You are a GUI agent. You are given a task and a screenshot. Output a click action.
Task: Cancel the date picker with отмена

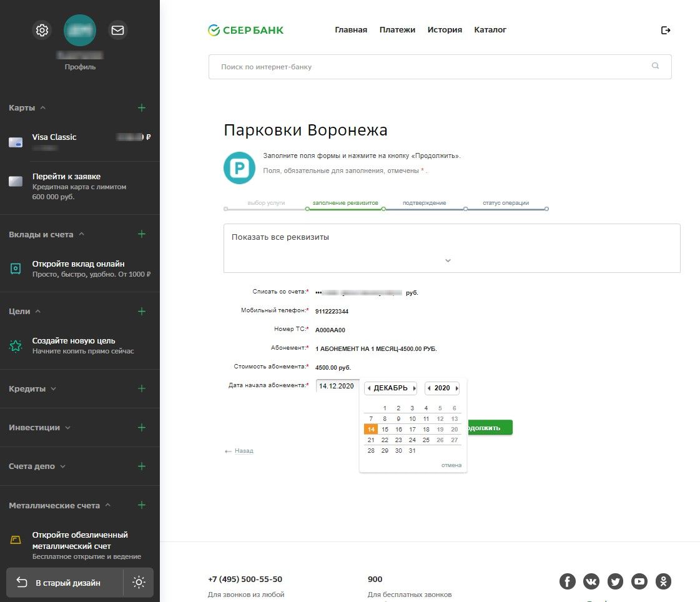tap(451, 465)
